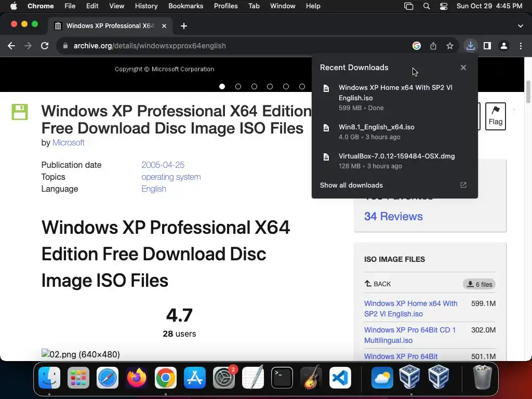Click the page vertical scrollbar
The image size is (532, 399).
pyautogui.click(x=528, y=92)
